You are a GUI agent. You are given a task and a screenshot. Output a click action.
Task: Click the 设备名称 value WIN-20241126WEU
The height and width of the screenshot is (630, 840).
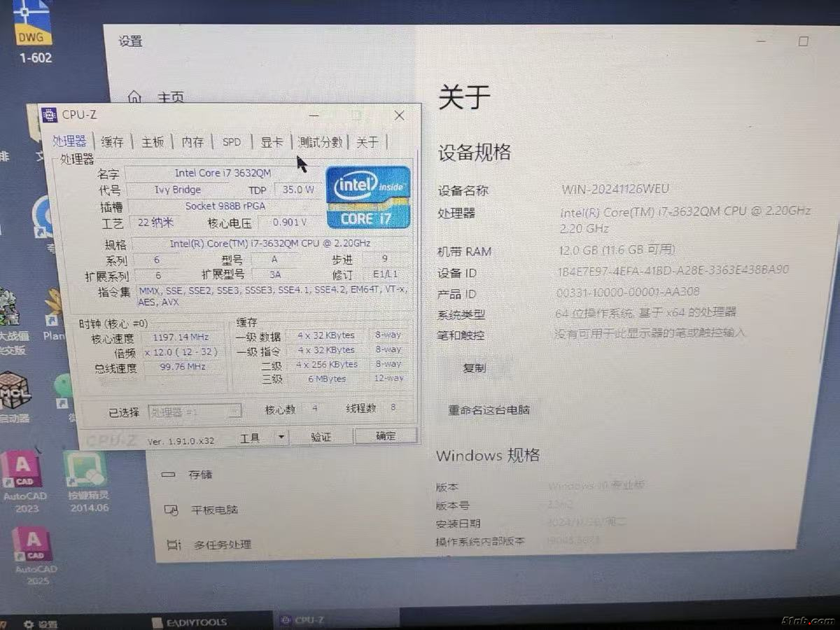tap(616, 190)
